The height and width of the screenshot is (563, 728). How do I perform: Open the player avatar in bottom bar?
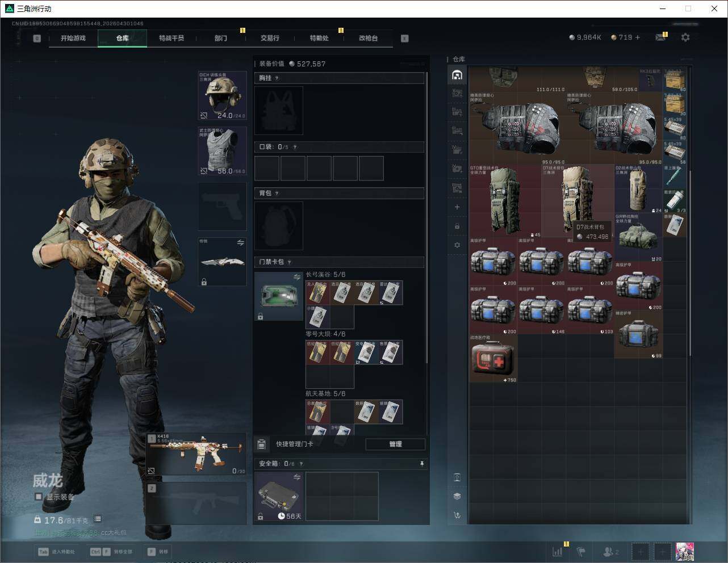685,551
